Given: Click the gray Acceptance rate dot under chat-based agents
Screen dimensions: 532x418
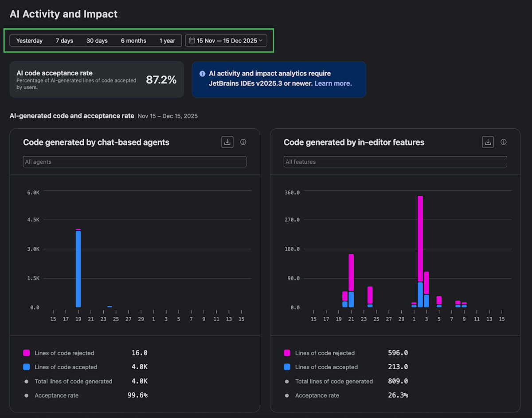Looking at the screenshot, I should 26,395.
